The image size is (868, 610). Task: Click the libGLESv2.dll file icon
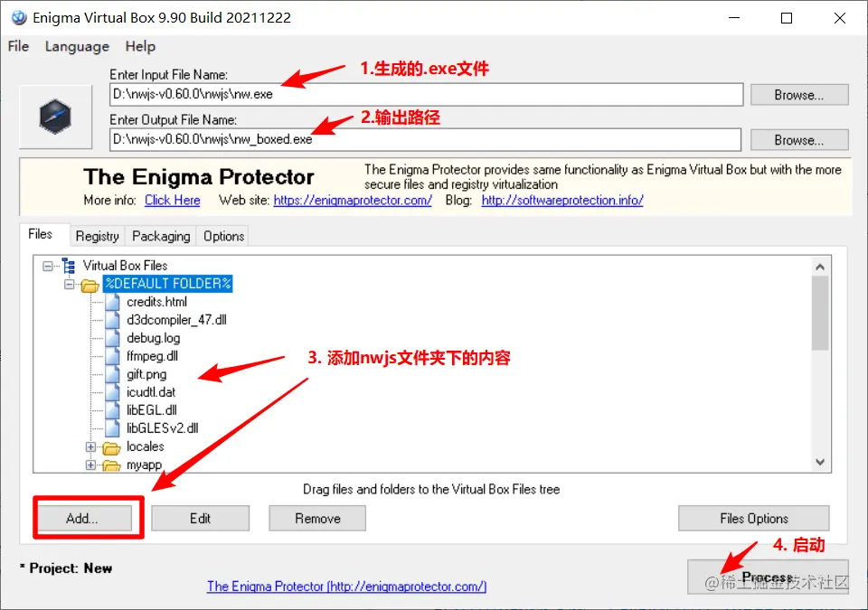coord(112,428)
